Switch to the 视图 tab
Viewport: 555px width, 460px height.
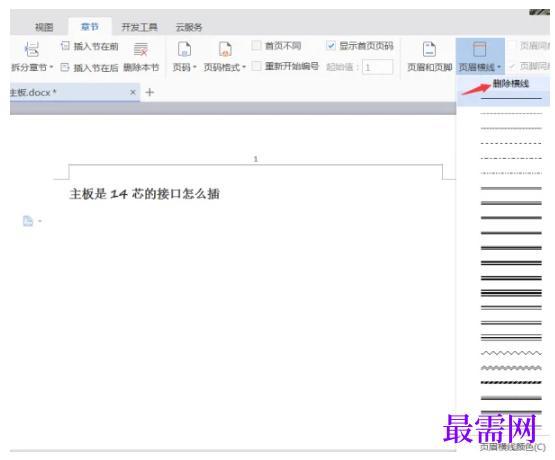[44, 27]
